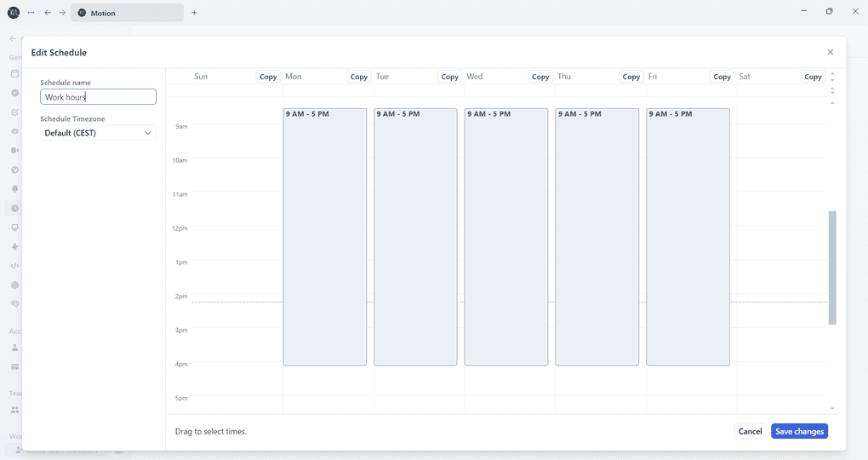
Task: Minimize the Motion window
Action: point(804,11)
